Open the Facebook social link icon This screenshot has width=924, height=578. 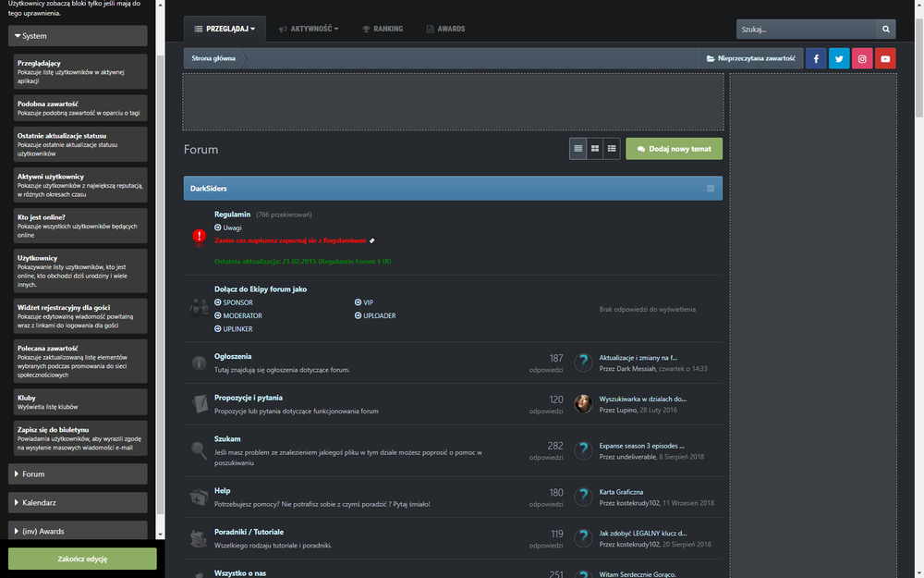[x=816, y=58]
